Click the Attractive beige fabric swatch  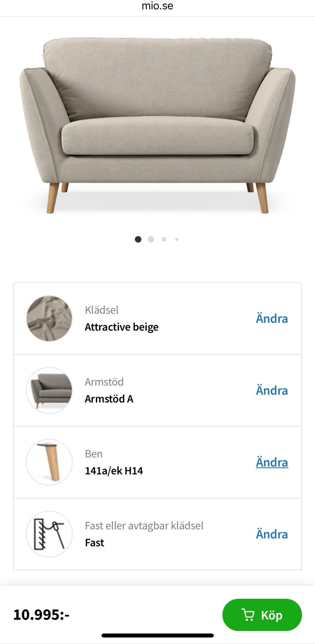[x=49, y=319]
